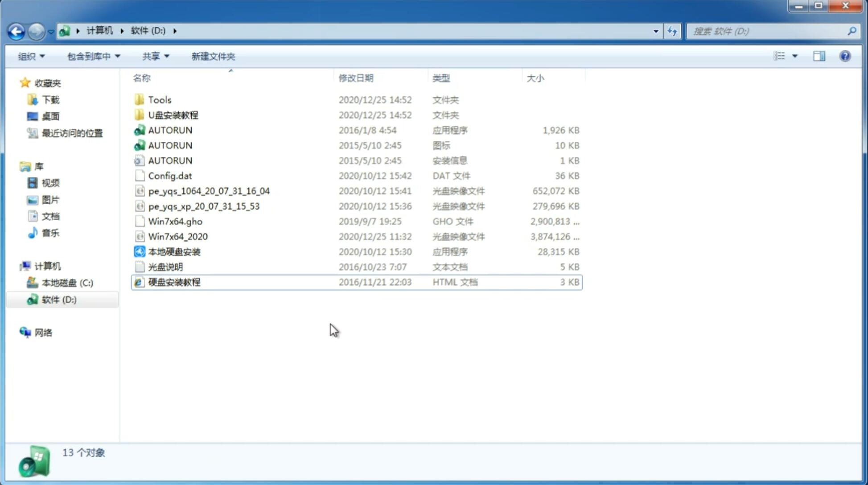
Task: Open Win7x64.gho Ghost file
Action: point(175,221)
